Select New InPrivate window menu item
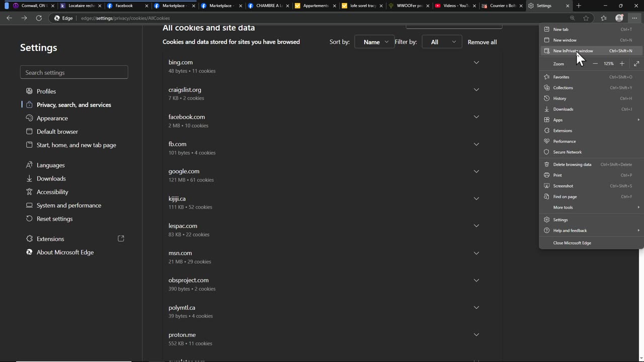 coord(591,51)
